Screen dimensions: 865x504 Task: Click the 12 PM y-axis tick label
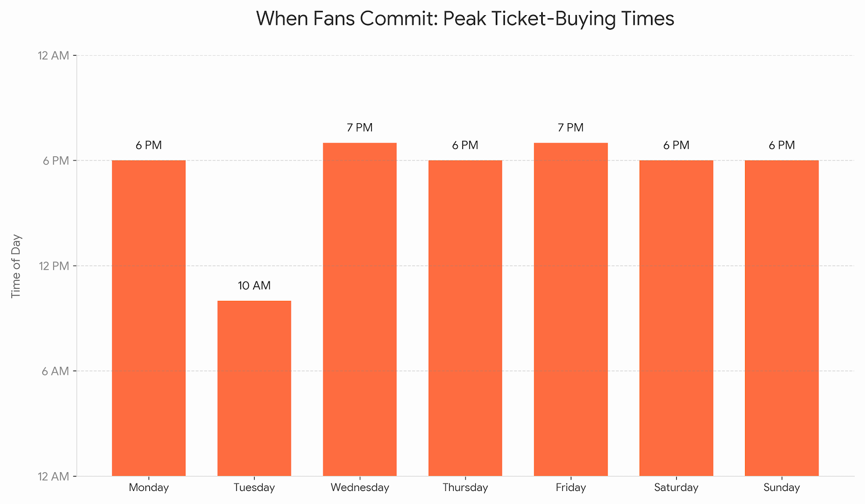pos(54,266)
